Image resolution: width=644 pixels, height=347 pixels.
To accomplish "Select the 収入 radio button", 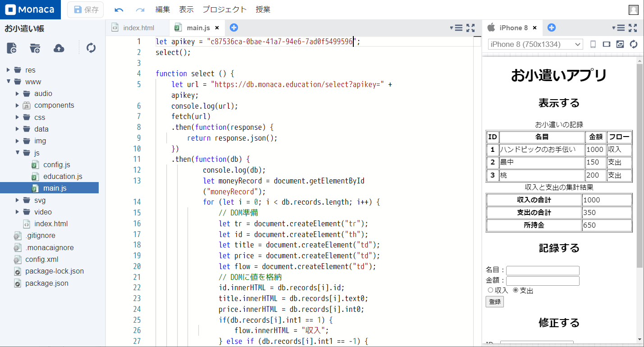I will click(490, 291).
